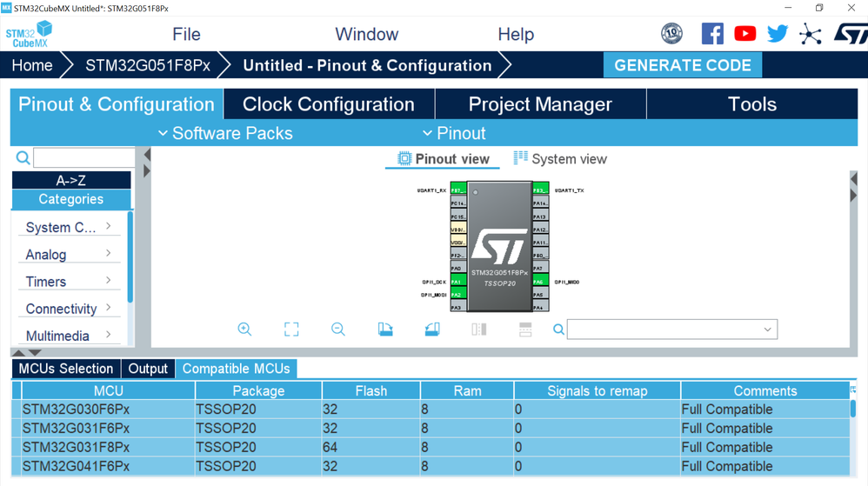The height and width of the screenshot is (486, 868).
Task: Select green pin PA1 for SPI1_SCK
Action: [x=458, y=282]
